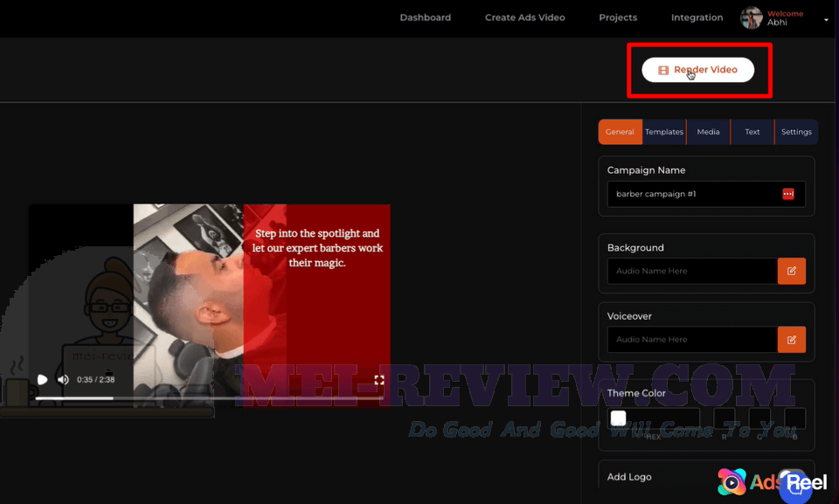Screen dimensions: 839x504
Task: Open the Integration page
Action: 697,17
